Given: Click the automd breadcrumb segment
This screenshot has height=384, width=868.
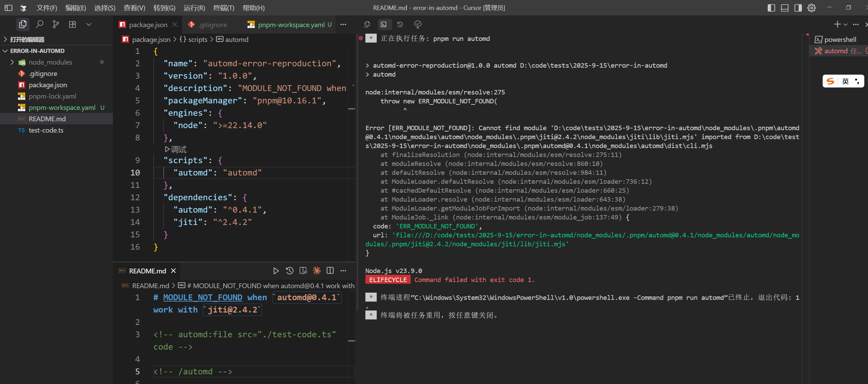Looking at the screenshot, I should coord(233,39).
